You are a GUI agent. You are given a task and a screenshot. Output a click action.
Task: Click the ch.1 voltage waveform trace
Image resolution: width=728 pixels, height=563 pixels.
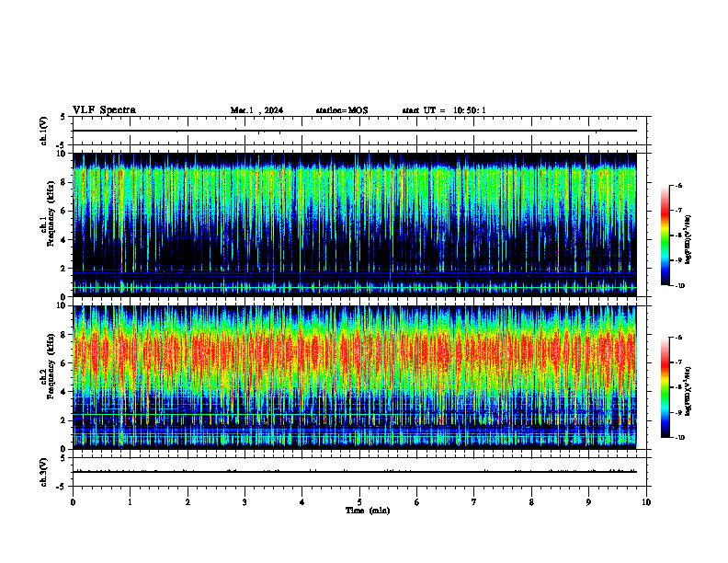pyautogui.click(x=355, y=131)
